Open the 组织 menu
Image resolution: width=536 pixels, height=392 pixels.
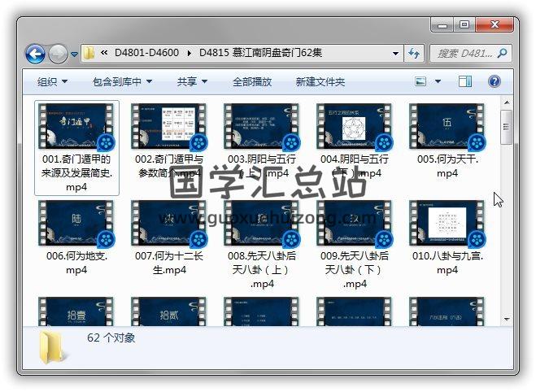tap(52, 81)
